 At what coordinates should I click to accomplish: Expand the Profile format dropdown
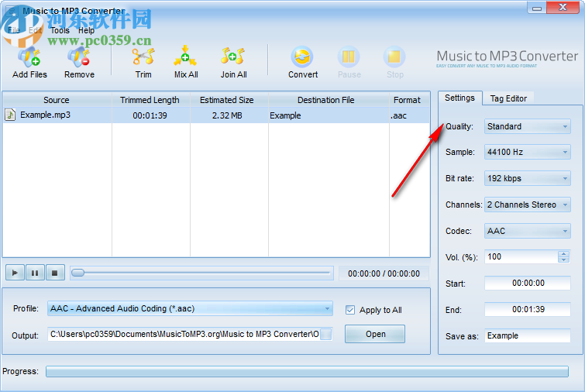coord(190,308)
